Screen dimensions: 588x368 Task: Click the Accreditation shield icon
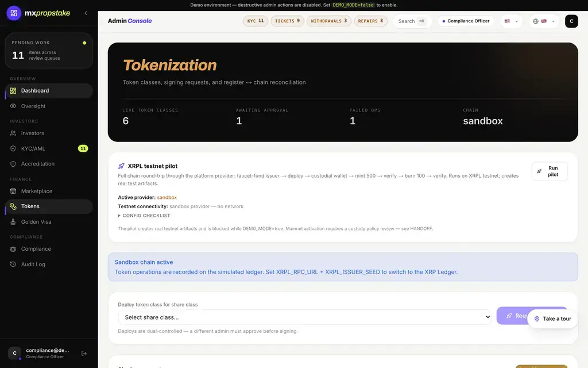pyautogui.click(x=13, y=164)
